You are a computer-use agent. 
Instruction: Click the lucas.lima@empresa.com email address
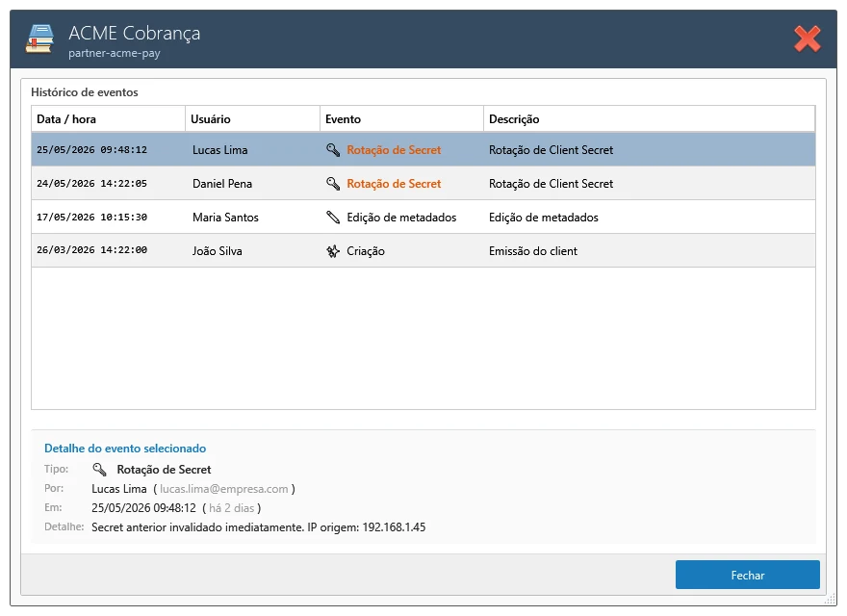[223, 489]
